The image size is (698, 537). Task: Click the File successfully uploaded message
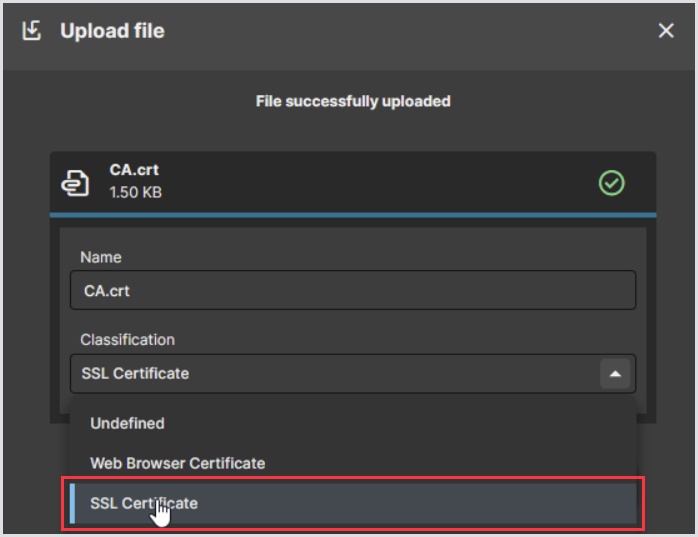click(x=352, y=101)
